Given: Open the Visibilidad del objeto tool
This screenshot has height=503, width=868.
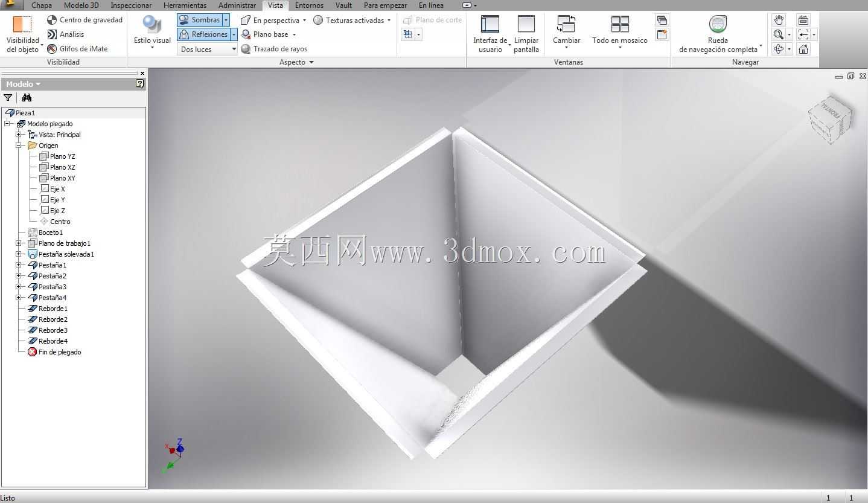Looking at the screenshot, I should [x=23, y=34].
